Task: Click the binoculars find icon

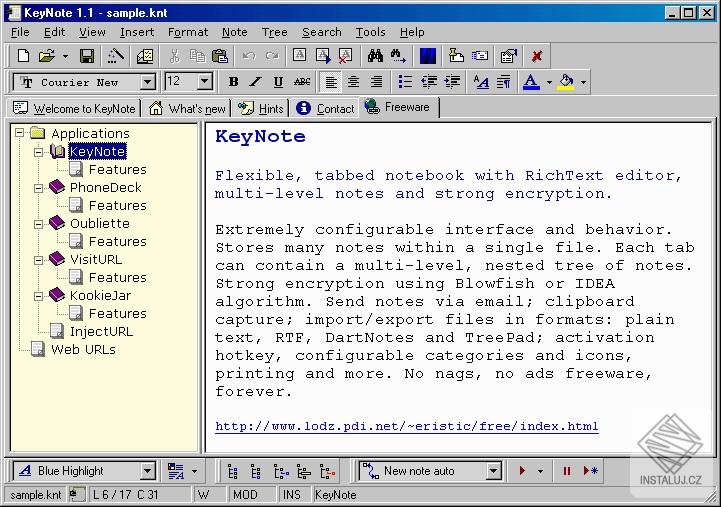Action: 375,56
